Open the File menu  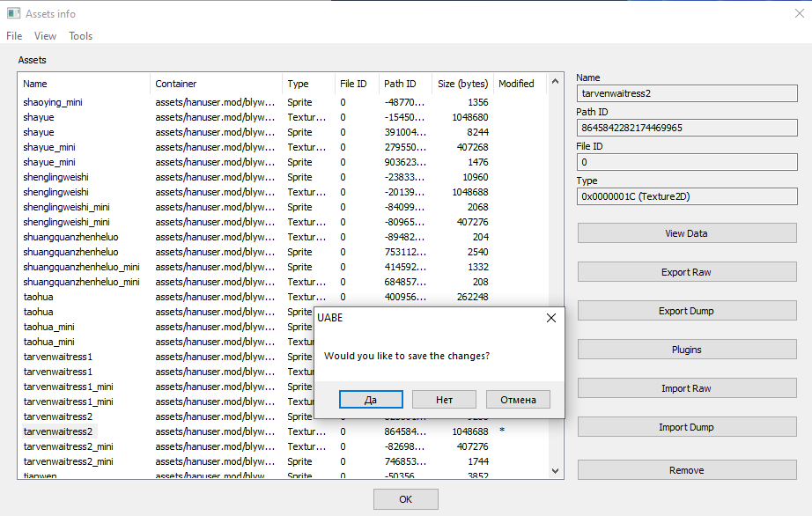coord(14,36)
